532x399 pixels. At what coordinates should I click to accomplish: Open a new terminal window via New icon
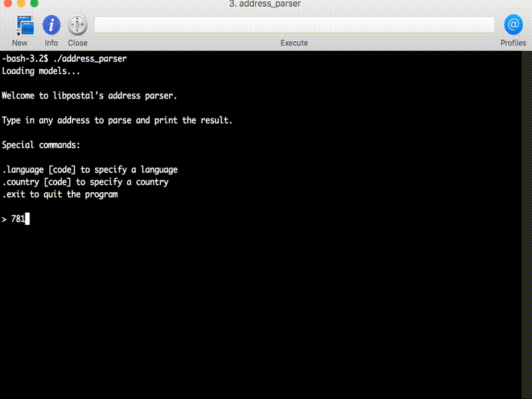coord(25,25)
